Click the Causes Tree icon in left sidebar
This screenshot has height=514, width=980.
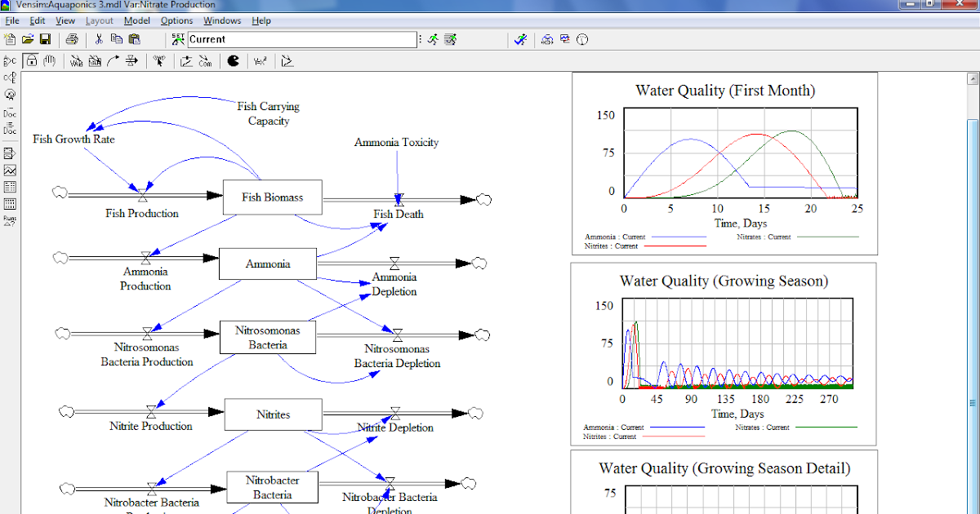pos(9,77)
